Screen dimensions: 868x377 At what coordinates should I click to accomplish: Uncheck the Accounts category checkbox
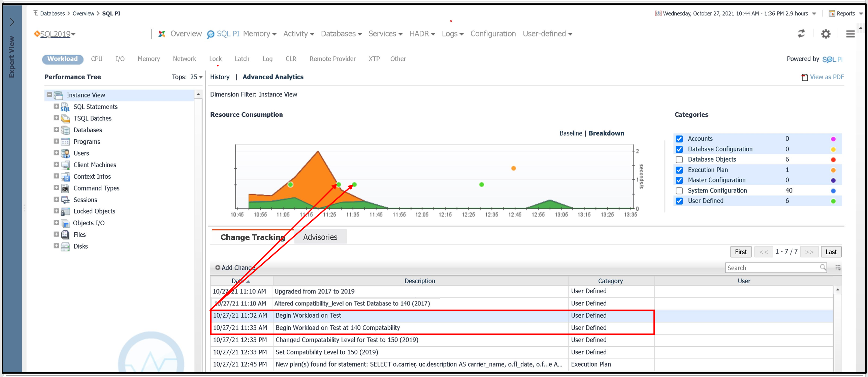pos(679,139)
